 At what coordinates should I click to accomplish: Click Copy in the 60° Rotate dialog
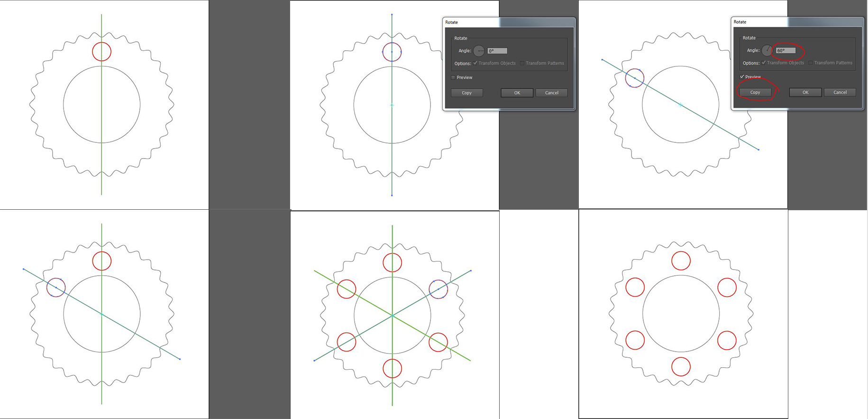(755, 93)
